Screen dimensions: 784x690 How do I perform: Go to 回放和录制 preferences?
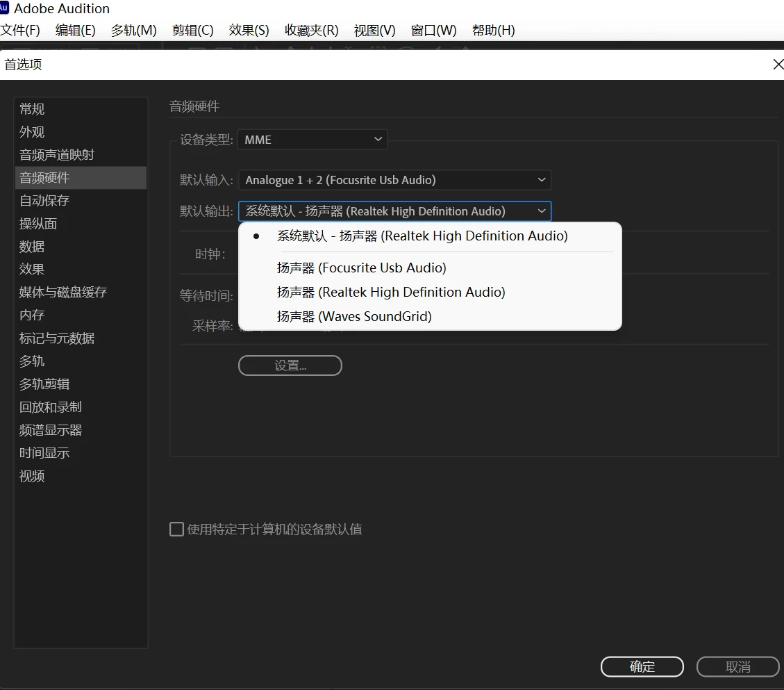[x=81, y=407]
